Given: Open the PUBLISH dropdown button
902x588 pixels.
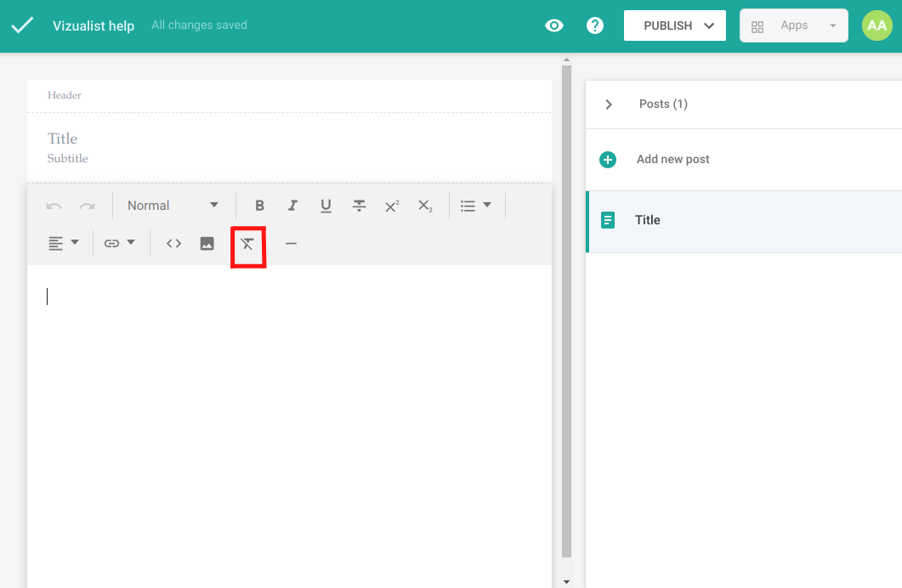Looking at the screenshot, I should [x=675, y=25].
